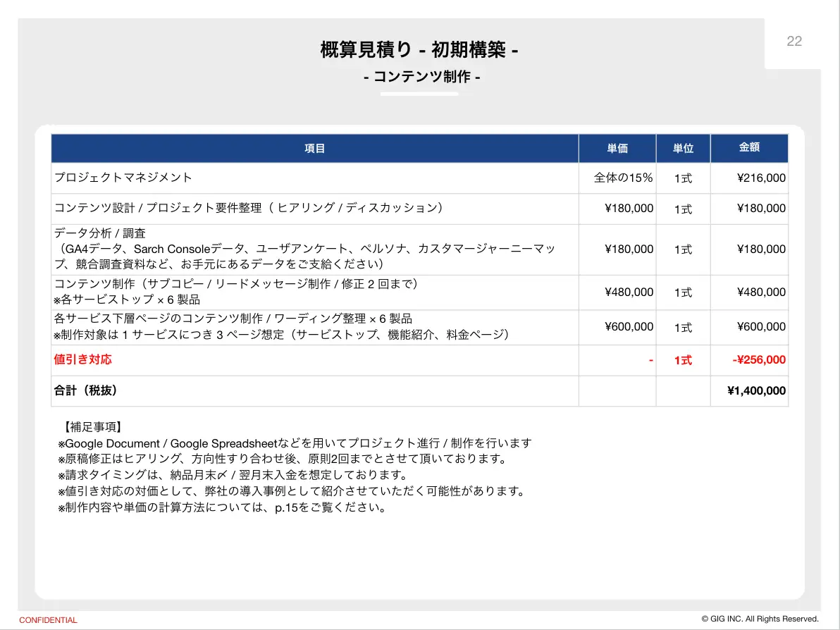Click the 1式 unit in データ分析 row

coord(683,249)
